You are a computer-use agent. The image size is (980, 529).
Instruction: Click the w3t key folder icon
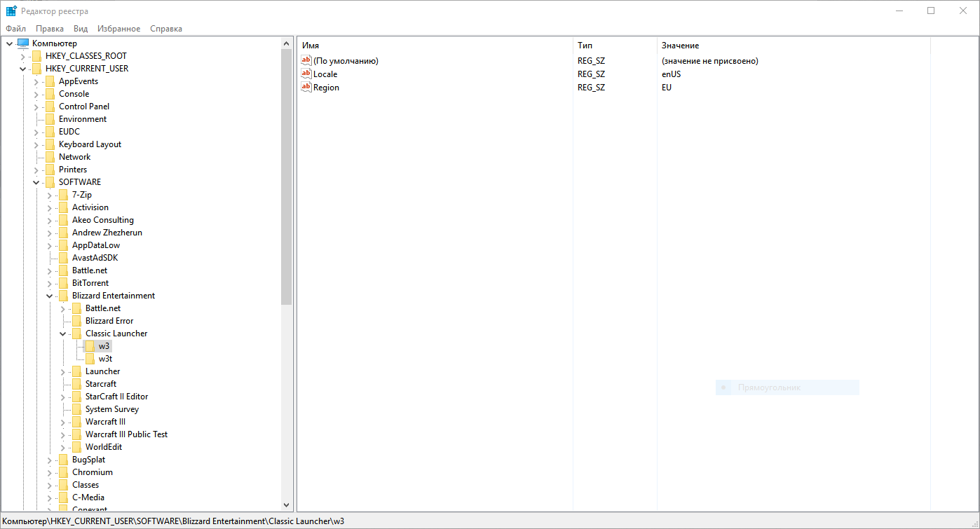click(x=90, y=359)
